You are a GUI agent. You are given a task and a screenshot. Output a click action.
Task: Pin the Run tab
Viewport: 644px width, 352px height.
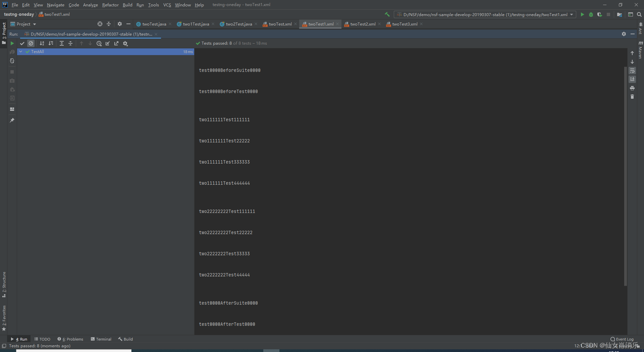point(12,120)
